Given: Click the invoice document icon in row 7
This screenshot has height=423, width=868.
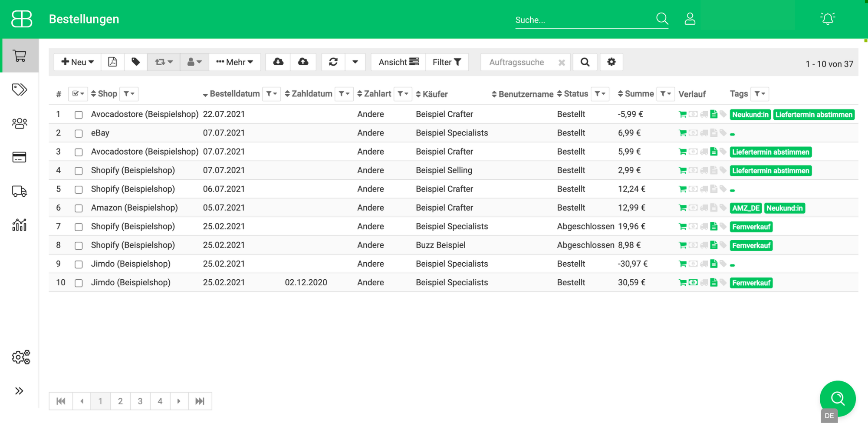Looking at the screenshot, I should 714,226.
